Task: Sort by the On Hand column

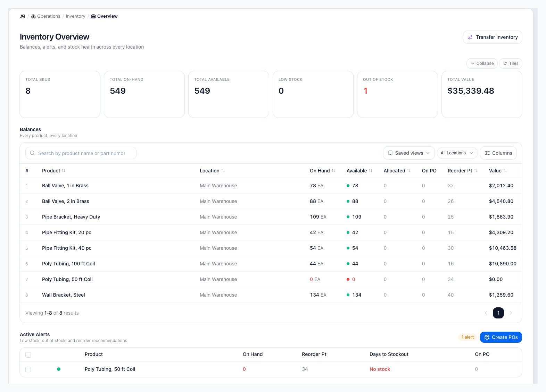Action: [x=323, y=171]
